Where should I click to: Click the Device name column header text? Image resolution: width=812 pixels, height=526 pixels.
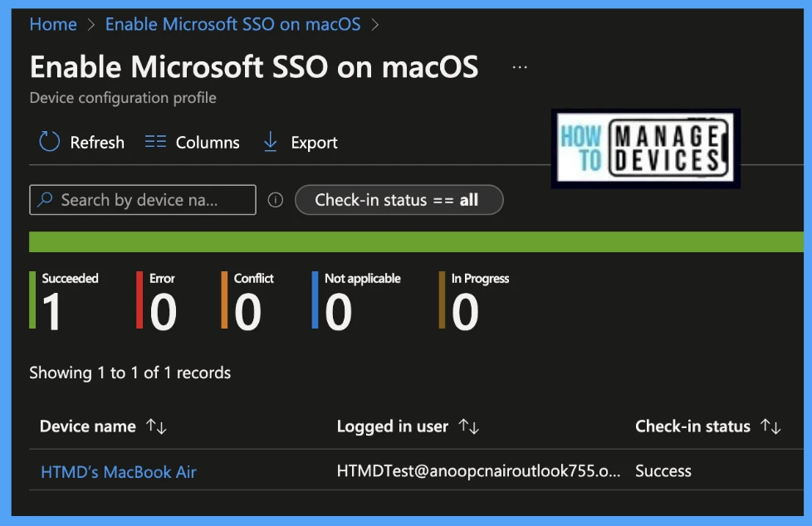point(87,426)
